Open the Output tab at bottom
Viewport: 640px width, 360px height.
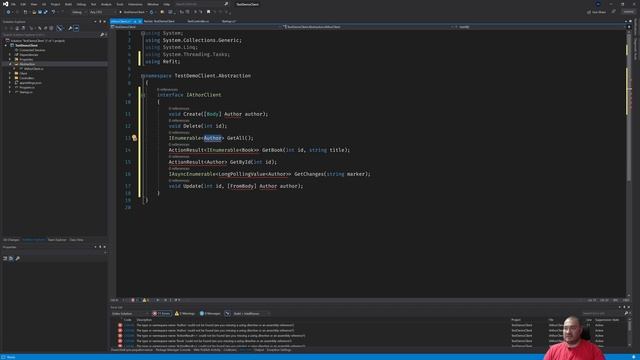tap(259, 350)
